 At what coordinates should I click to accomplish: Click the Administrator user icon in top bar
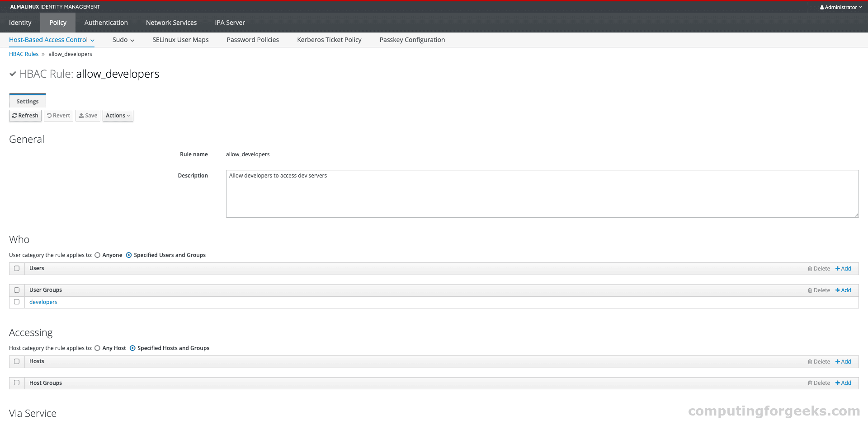coord(822,7)
